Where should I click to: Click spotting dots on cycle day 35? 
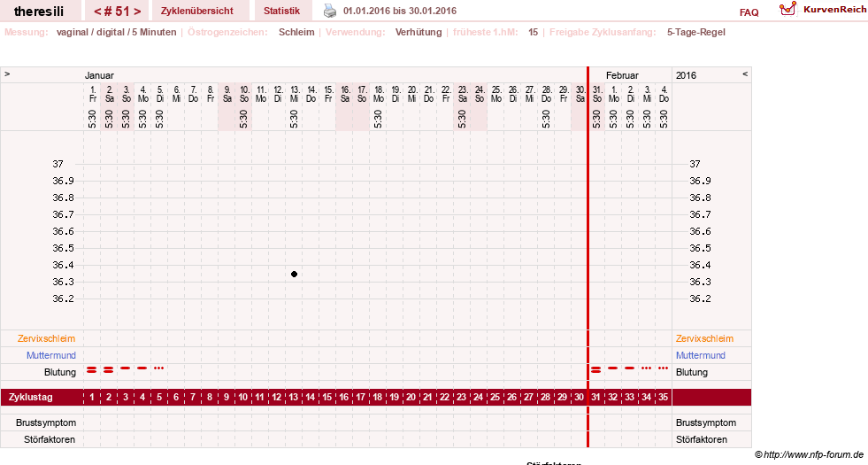(x=664, y=368)
